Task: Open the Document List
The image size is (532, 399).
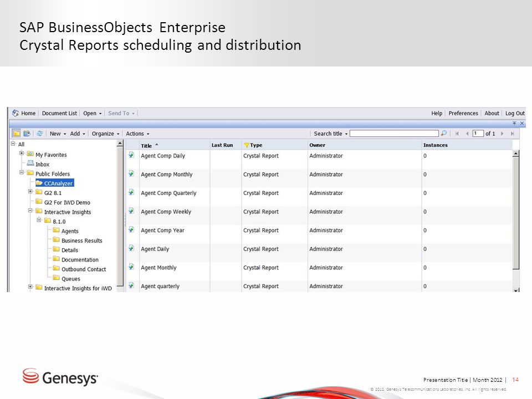Action: pyautogui.click(x=59, y=113)
